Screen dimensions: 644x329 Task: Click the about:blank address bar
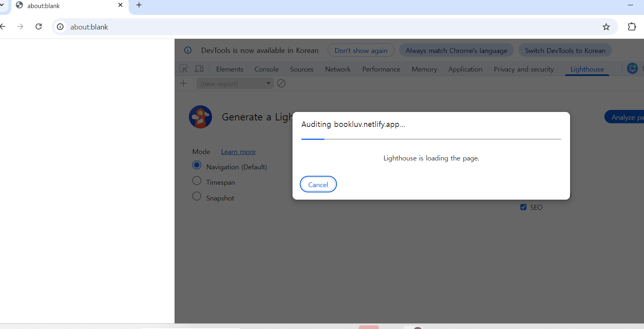[x=335, y=27]
